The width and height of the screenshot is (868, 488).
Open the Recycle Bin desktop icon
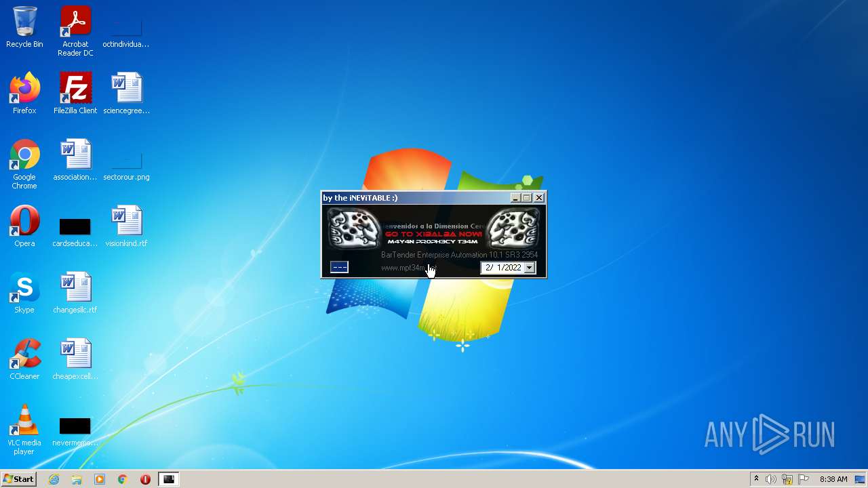point(24,27)
